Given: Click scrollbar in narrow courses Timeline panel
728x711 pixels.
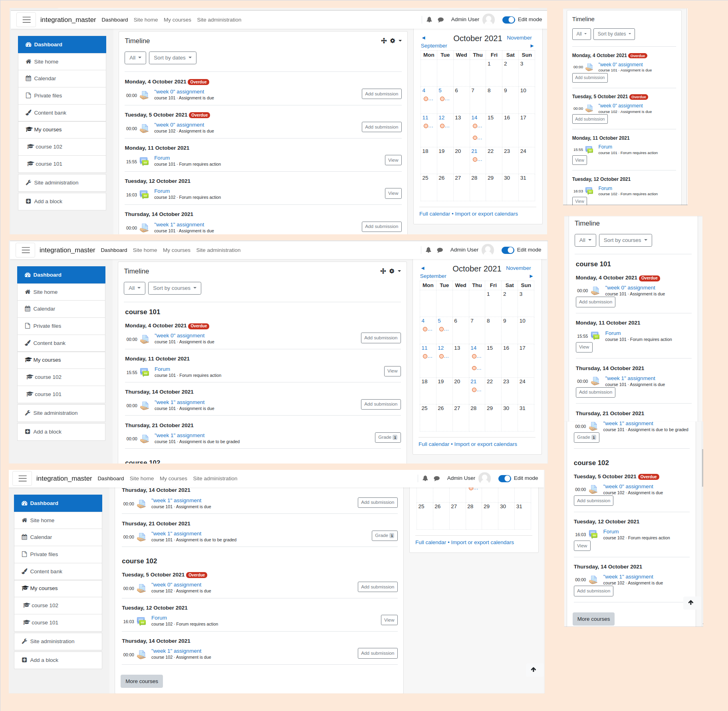Looking at the screenshot, I should [x=702, y=468].
